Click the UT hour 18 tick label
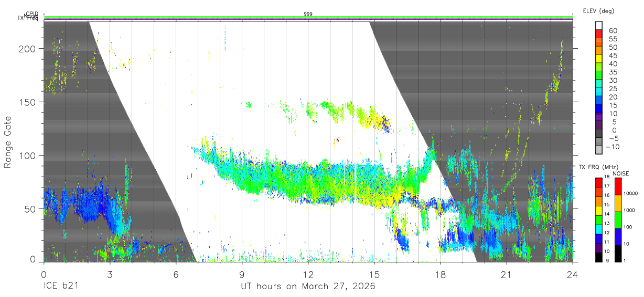The height and width of the screenshot is (297, 644). coord(441,274)
